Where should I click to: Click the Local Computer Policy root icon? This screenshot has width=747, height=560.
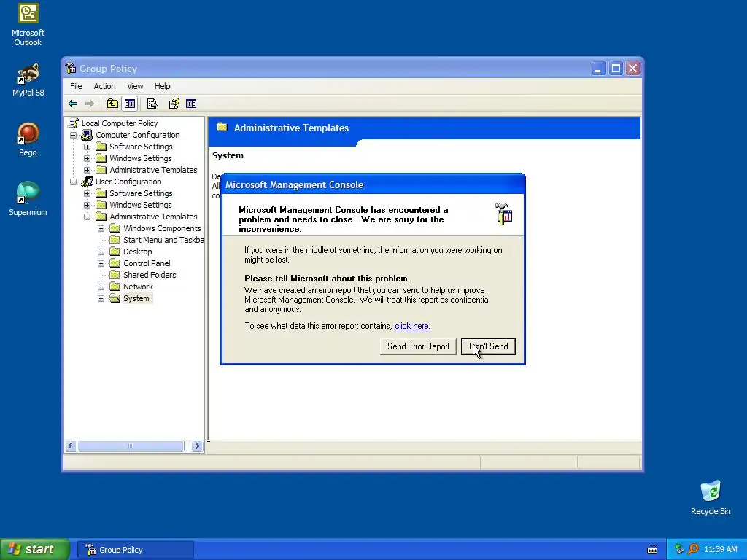click(74, 123)
